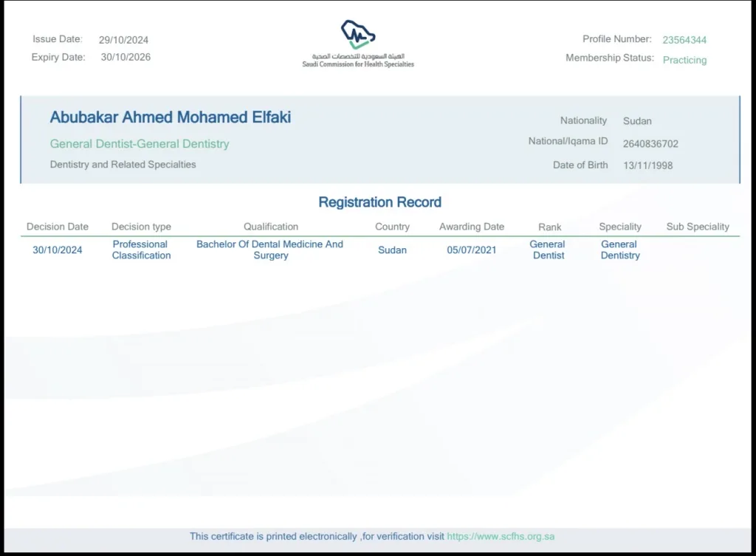Select the Professional Classification cell
The height and width of the screenshot is (556, 756).
tap(141, 250)
